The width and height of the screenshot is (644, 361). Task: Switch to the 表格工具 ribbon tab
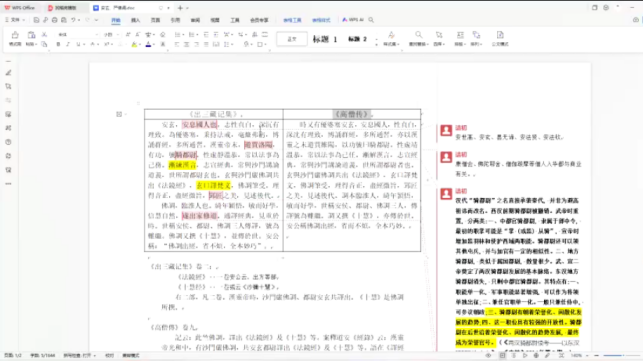292,20
